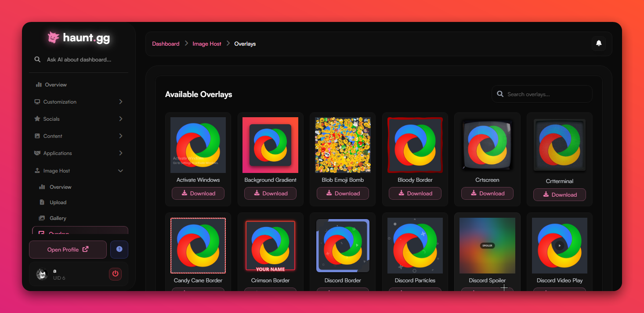Screen dimensions: 644x313
Task: Click the images icon beside Gallery
Action: 42,218
